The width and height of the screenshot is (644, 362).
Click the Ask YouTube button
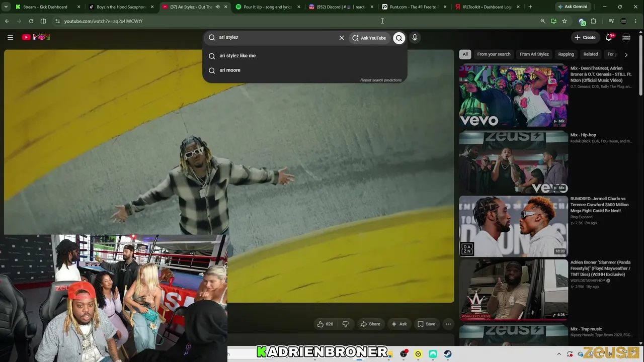point(369,38)
